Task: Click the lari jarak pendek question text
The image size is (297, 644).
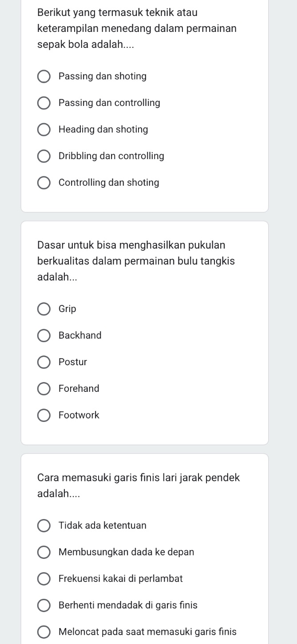Action: click(x=138, y=485)
